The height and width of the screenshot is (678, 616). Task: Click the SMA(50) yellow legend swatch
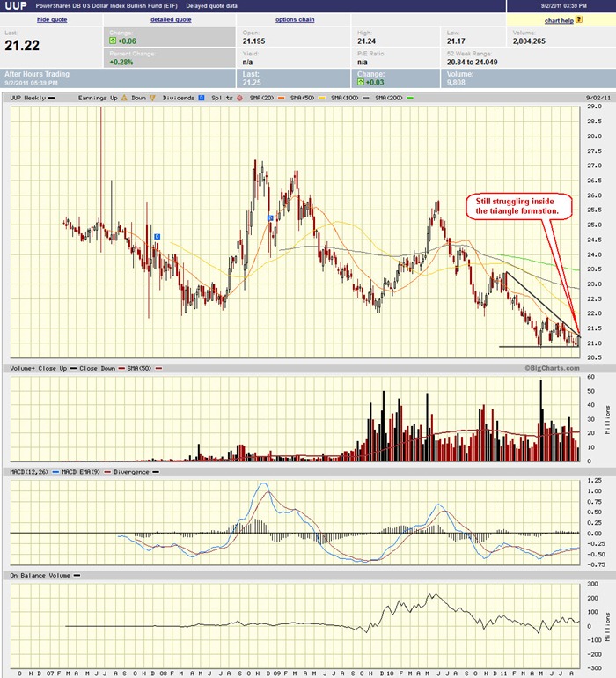pyautogui.click(x=321, y=98)
